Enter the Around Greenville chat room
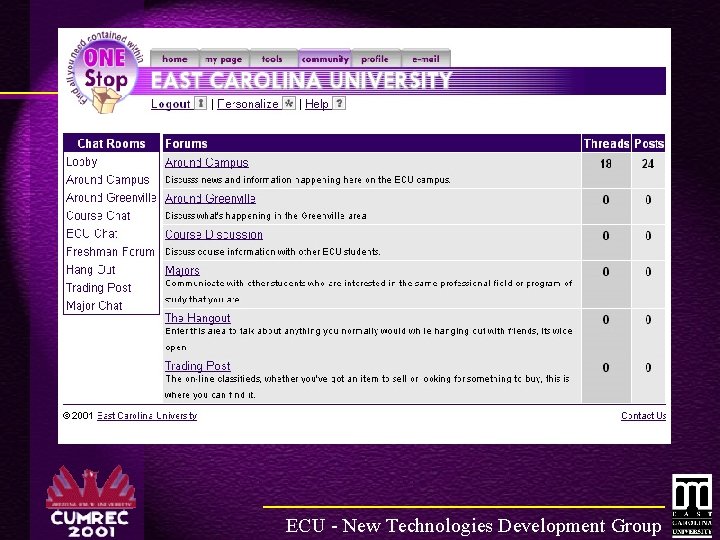This screenshot has width=720, height=540. pos(111,197)
